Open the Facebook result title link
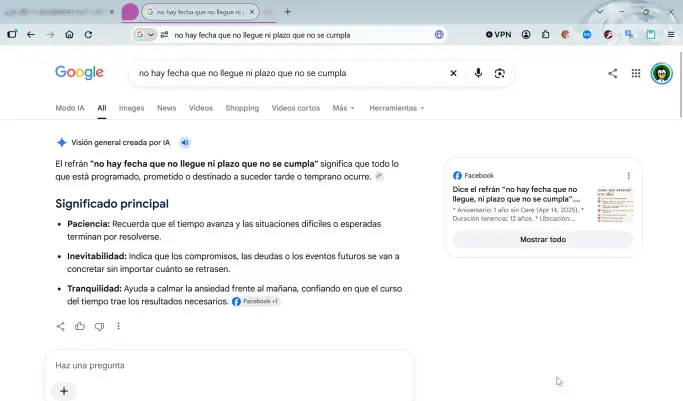 (517, 194)
